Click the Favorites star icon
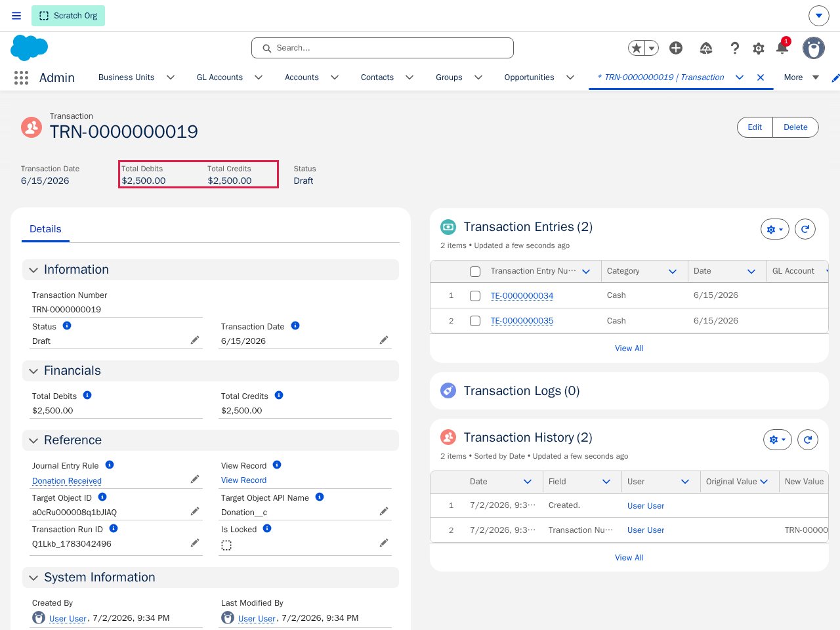The height and width of the screenshot is (630, 840). pos(636,48)
